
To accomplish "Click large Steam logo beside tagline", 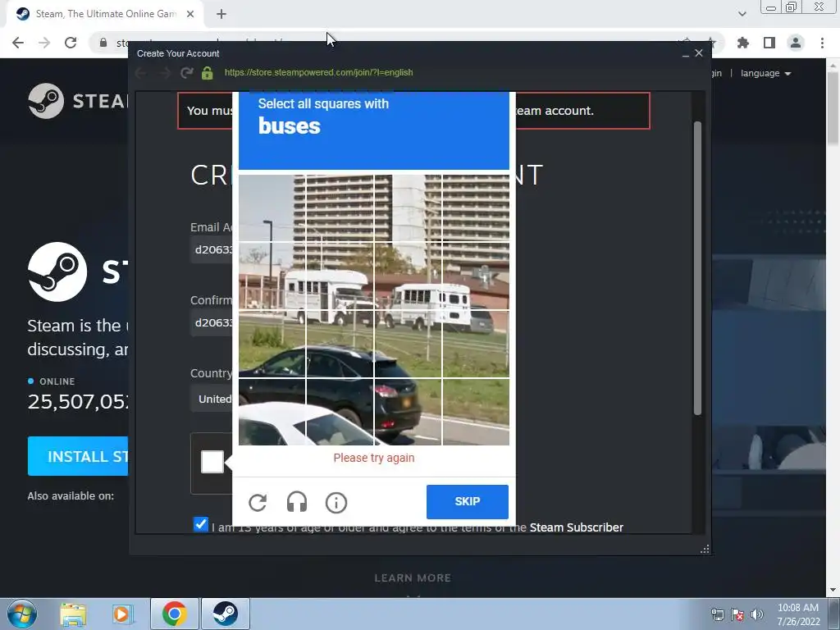I will [57, 272].
